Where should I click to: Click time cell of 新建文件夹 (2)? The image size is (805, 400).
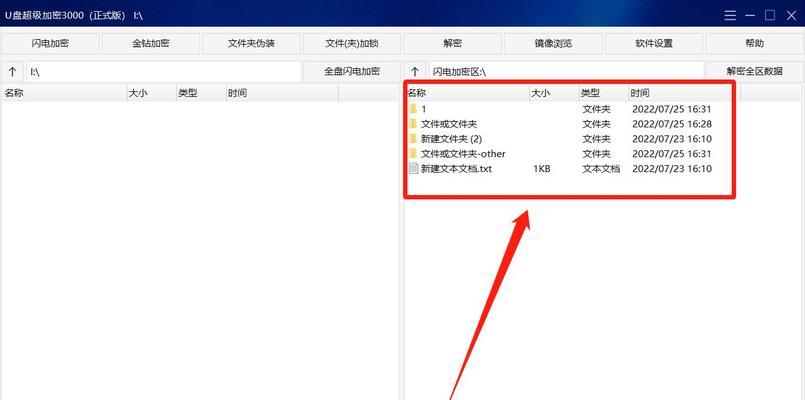point(672,139)
